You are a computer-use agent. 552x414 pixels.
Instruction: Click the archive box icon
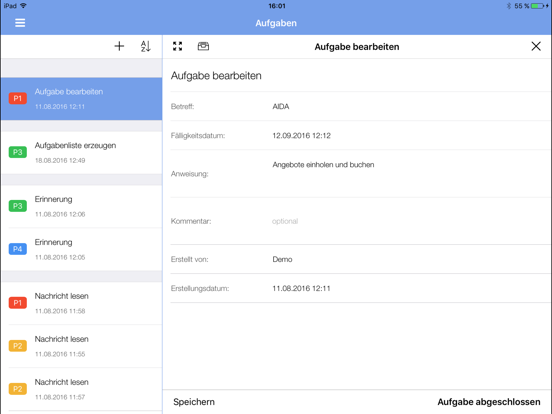click(203, 46)
